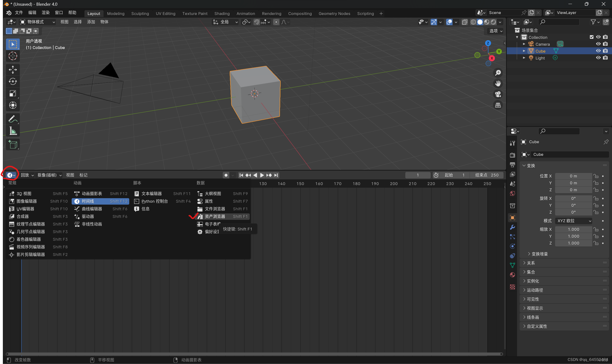The height and width of the screenshot is (364, 612).
Task: Click the 位置 X value field
Action: pyautogui.click(x=573, y=176)
